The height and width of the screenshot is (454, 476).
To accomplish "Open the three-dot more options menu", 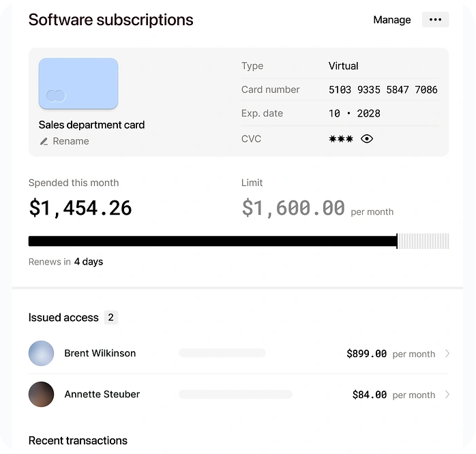I will pos(435,20).
